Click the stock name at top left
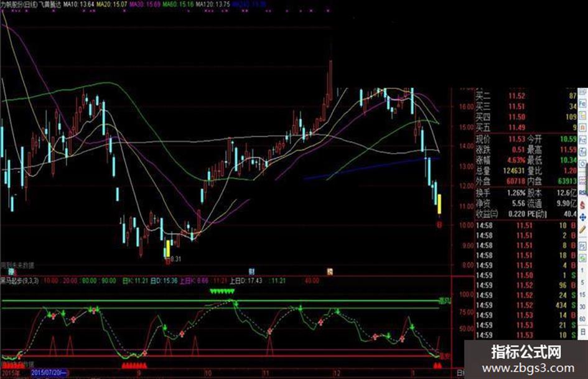This screenshot has width=588, height=379. [x=19, y=4]
